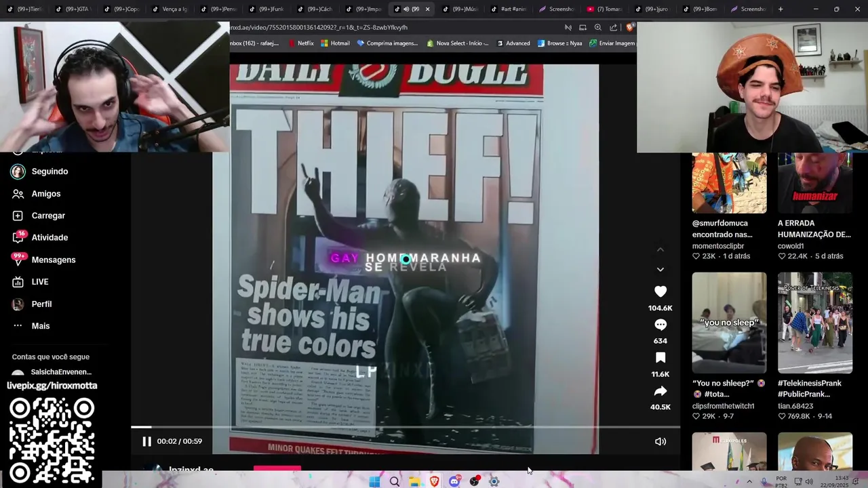Open the 'Browse :: Nyaa' bookmark
868x488 pixels.
pyautogui.click(x=560, y=43)
